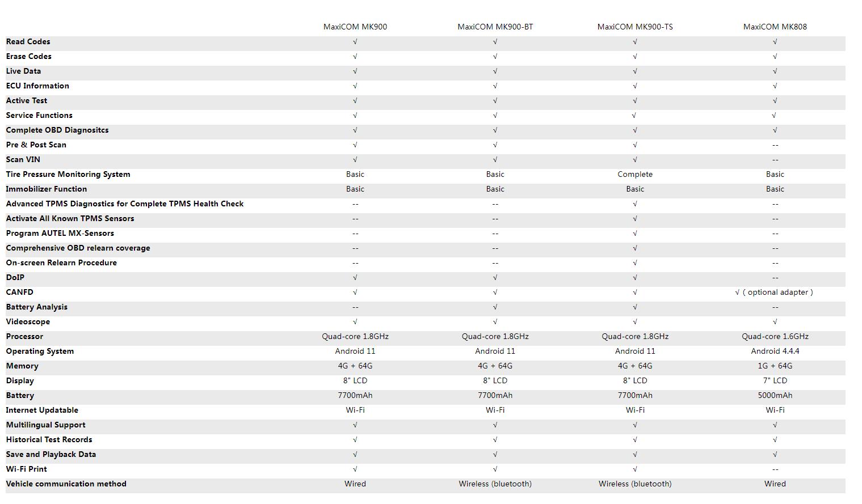Click the 5000mAh battery cell
862x504 pixels.
tap(775, 395)
